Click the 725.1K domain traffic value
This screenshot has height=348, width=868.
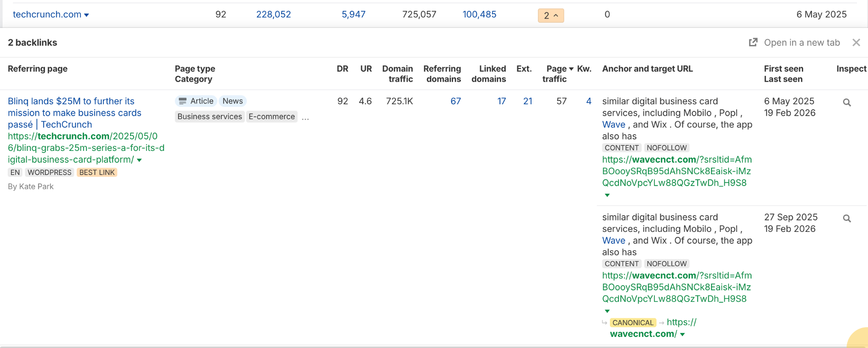(x=400, y=101)
